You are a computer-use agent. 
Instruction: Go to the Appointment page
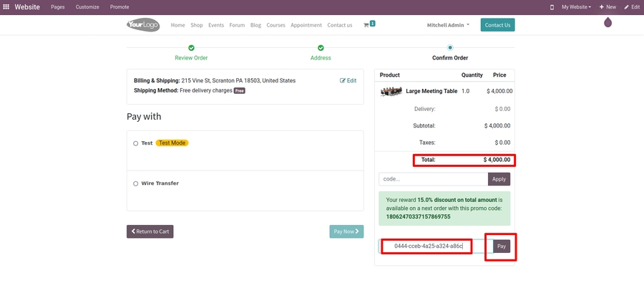(x=306, y=25)
